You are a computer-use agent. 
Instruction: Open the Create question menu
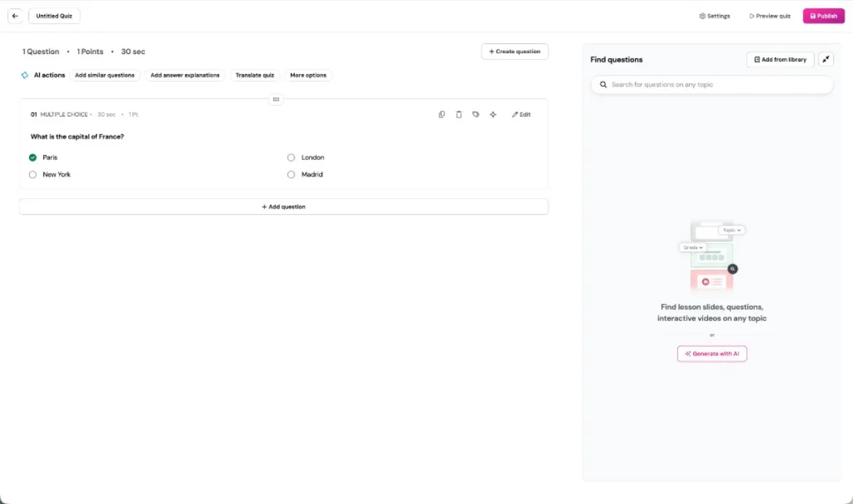[515, 52]
